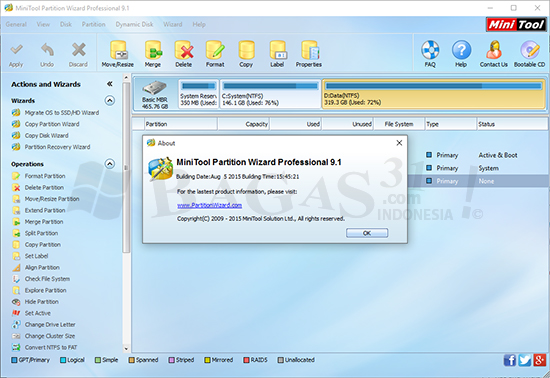Image resolution: width=550 pixels, height=378 pixels.
Task: Open the General menu
Action: (16, 25)
